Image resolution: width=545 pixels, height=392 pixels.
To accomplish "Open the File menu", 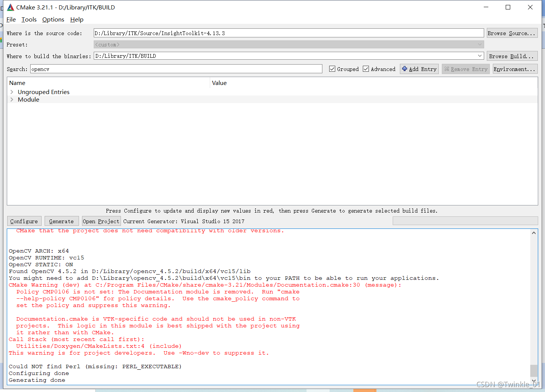I will (x=11, y=20).
